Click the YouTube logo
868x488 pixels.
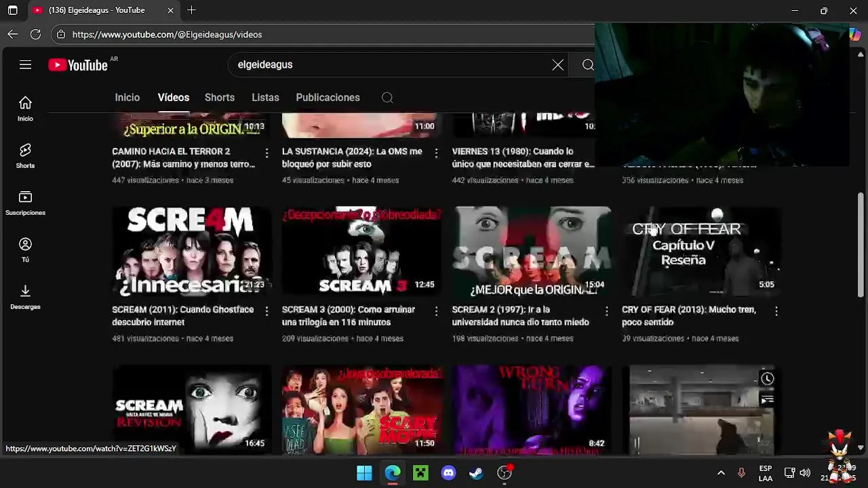(78, 65)
